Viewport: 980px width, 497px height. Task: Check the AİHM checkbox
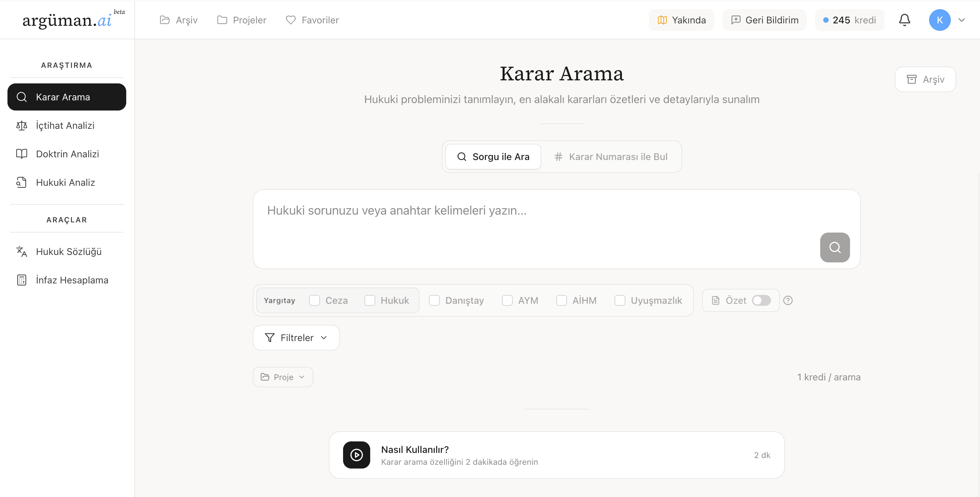pyautogui.click(x=561, y=301)
